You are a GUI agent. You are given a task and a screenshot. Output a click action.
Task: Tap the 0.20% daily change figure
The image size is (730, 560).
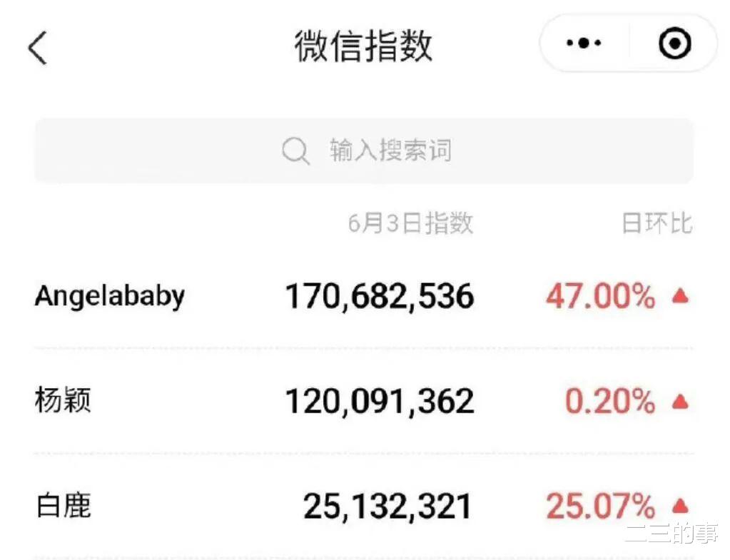[610, 401]
